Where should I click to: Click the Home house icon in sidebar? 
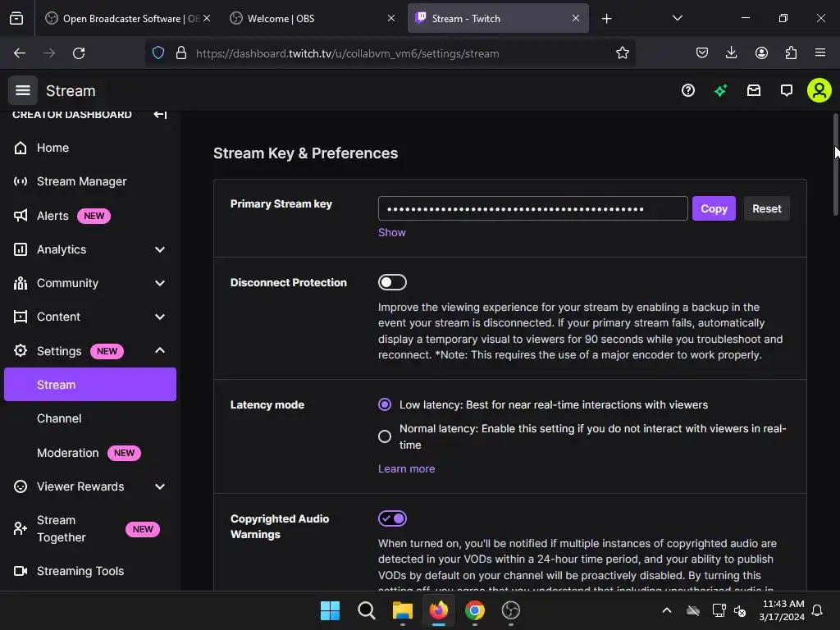(x=21, y=148)
